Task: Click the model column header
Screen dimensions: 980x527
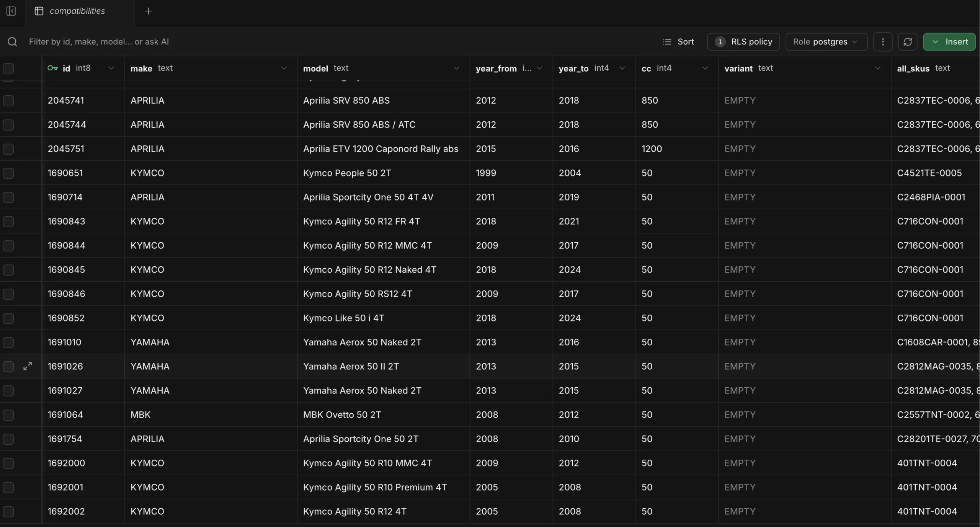Action: [x=384, y=68]
